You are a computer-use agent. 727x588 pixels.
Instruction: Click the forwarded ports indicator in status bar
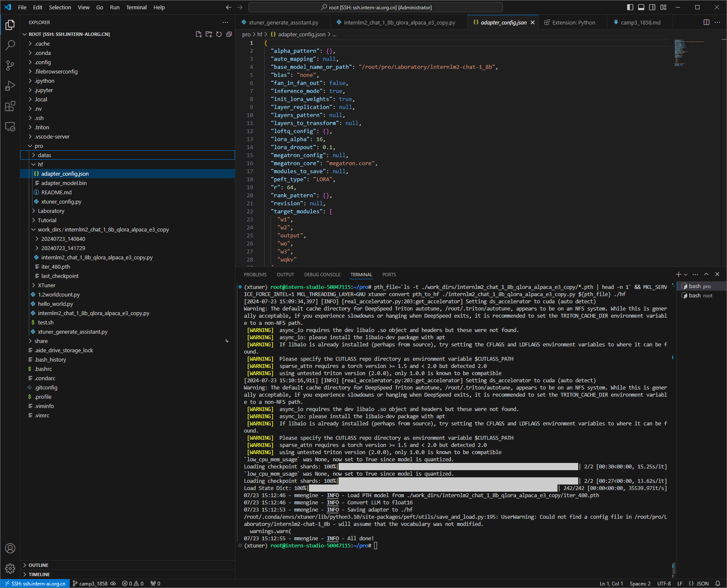[x=156, y=583]
